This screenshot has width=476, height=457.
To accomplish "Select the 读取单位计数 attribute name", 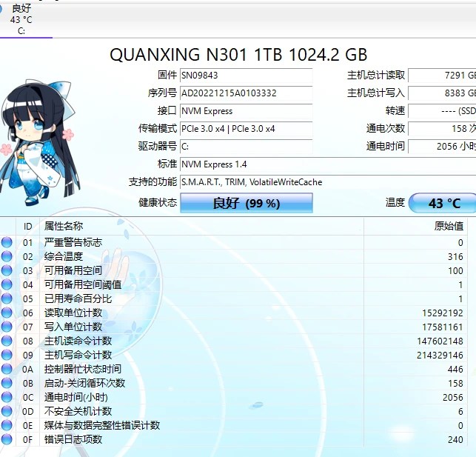I will pyautogui.click(x=73, y=313).
